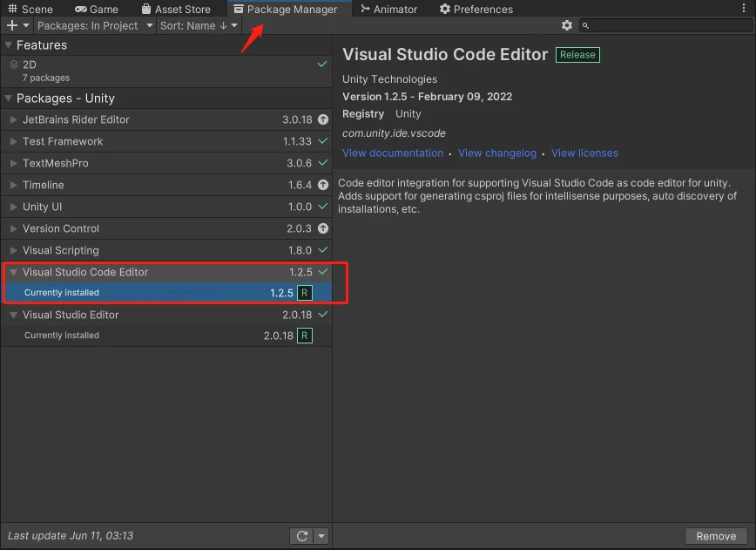This screenshot has height=550, width=756.
Task: Expand the Visual Scripting package
Action: 14,250
